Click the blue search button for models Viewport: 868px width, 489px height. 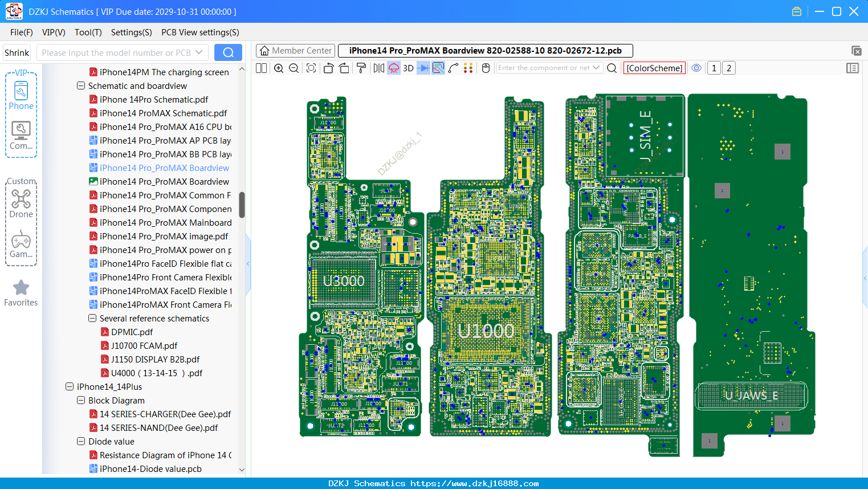[228, 52]
